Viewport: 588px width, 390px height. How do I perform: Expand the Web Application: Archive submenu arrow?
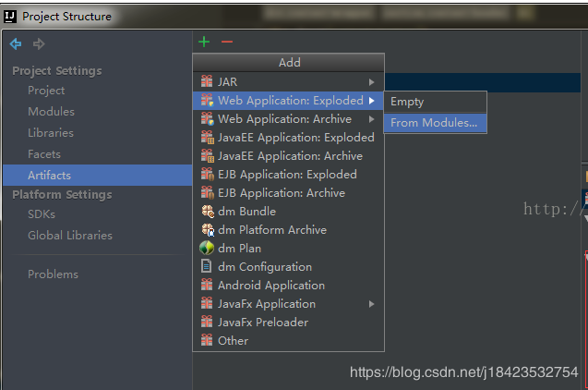pos(372,118)
